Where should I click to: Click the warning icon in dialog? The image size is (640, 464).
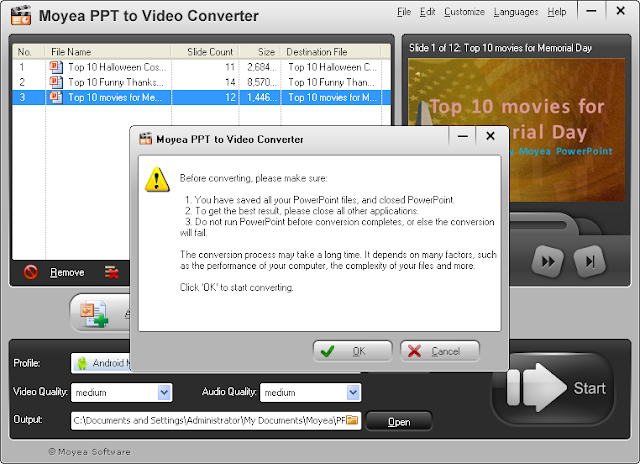[157, 179]
